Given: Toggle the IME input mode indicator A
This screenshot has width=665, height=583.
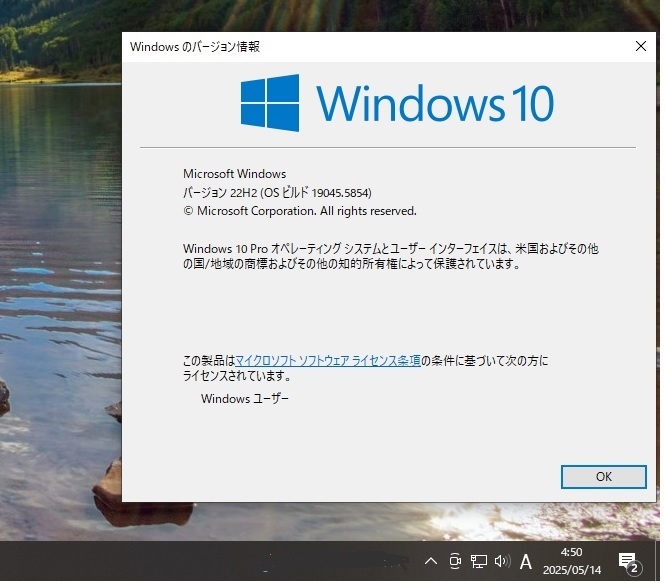Looking at the screenshot, I should [x=525, y=562].
